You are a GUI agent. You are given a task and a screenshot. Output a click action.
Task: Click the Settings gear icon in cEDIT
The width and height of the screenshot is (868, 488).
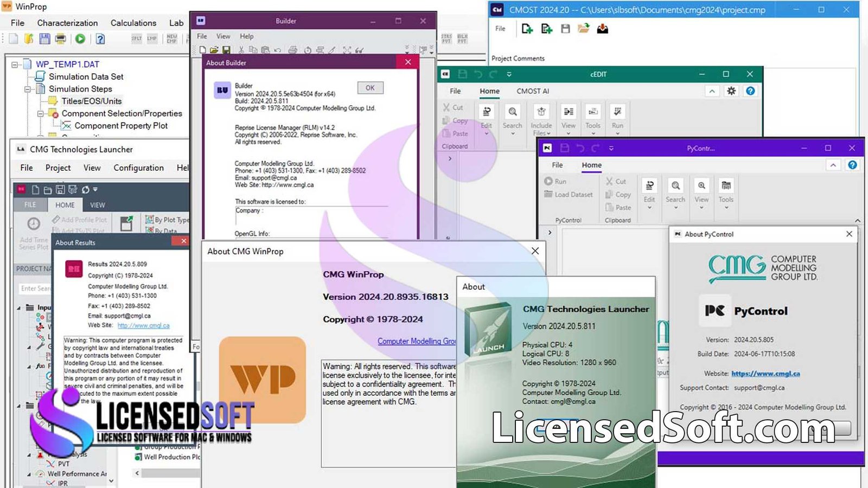731,91
